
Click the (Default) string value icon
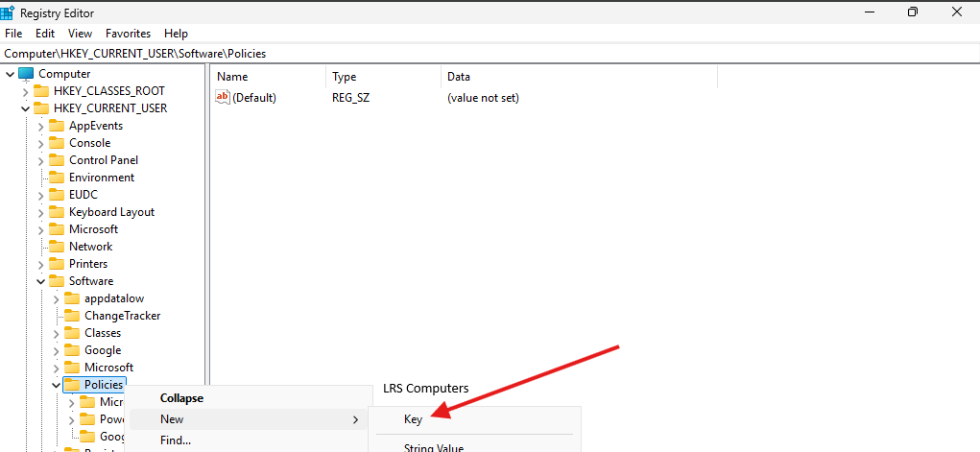click(223, 97)
